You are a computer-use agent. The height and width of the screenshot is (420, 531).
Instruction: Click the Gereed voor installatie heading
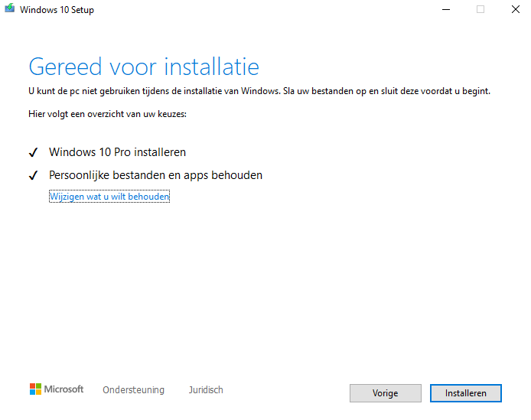click(144, 67)
